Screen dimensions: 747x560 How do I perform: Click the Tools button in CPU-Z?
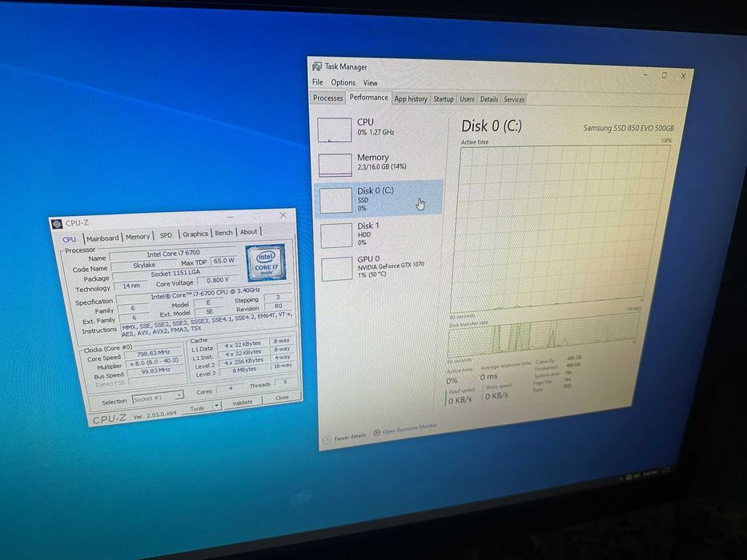[197, 408]
